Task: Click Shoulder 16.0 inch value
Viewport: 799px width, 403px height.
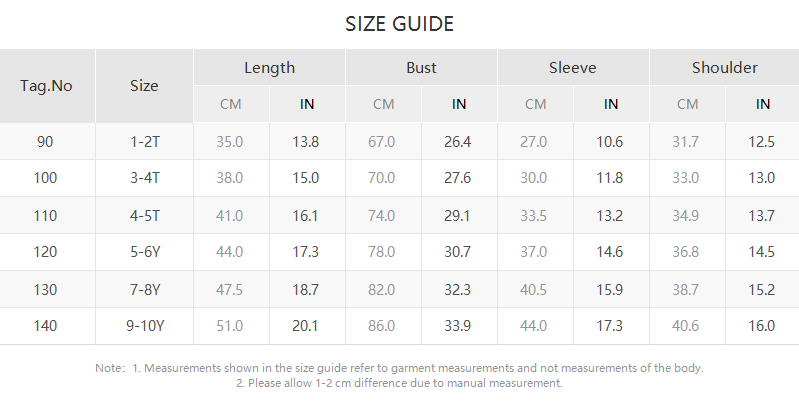Action: [x=762, y=326]
